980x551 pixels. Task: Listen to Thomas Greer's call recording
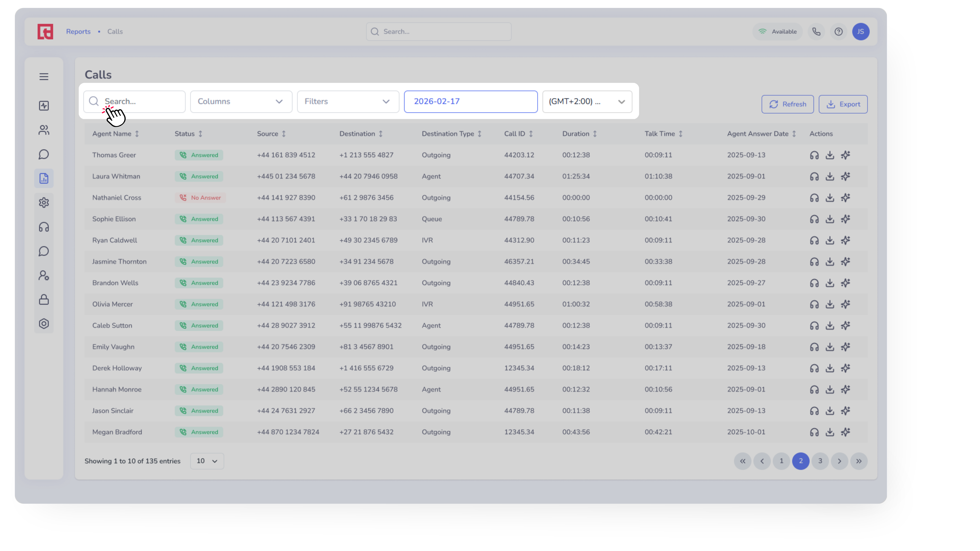814,155
